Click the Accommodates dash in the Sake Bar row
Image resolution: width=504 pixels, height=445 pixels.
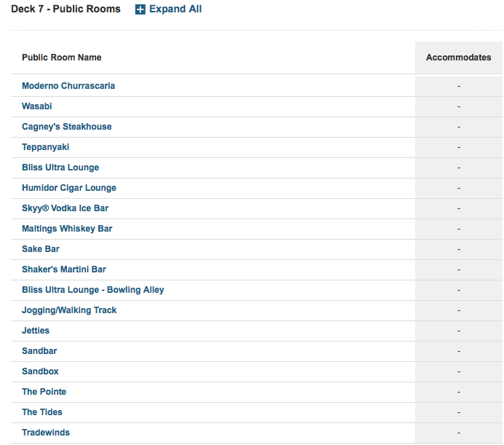459,249
